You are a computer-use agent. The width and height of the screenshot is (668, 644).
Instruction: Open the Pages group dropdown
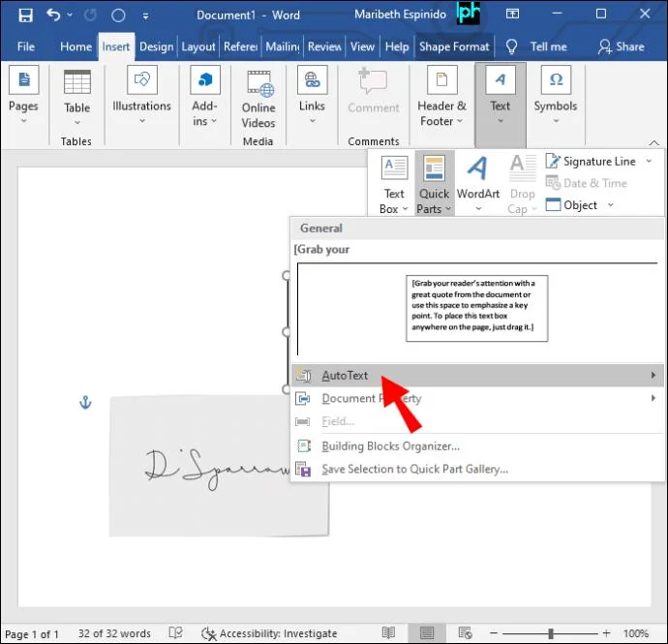(x=23, y=96)
